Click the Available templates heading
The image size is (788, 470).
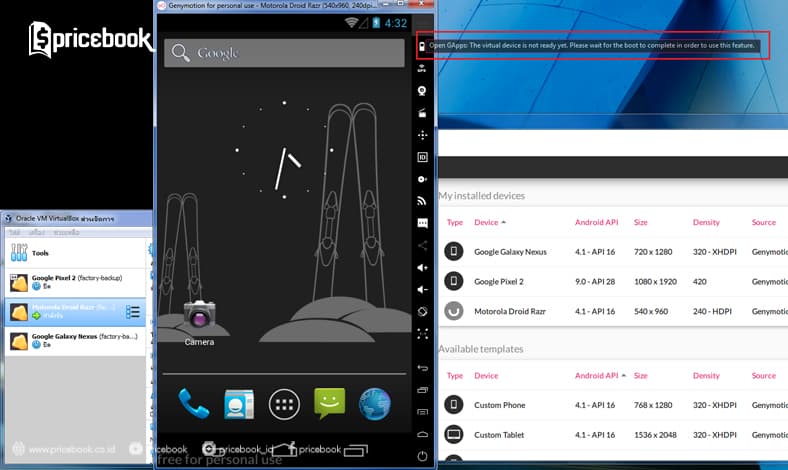[480, 349]
